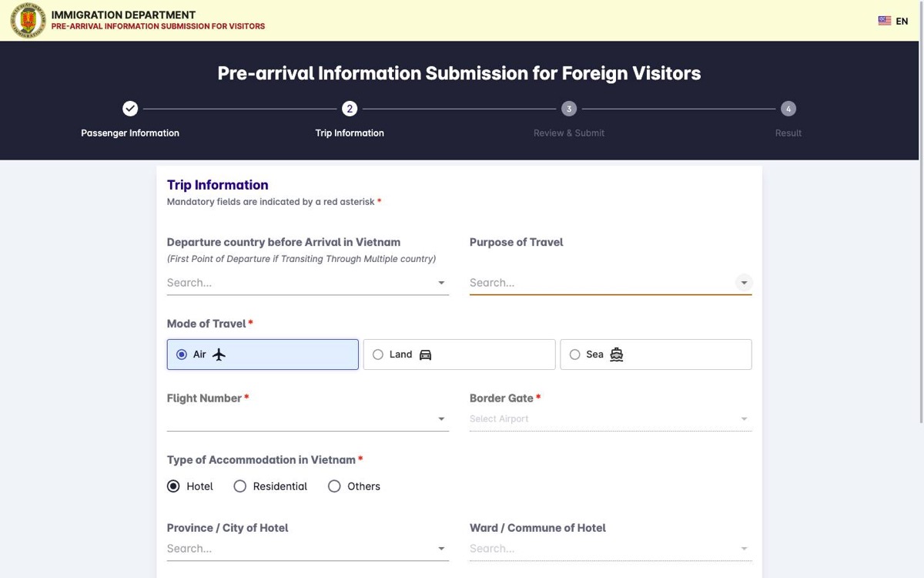Click the Immigration Department emblem logo
This screenshot has width=924, height=578.
click(x=28, y=21)
